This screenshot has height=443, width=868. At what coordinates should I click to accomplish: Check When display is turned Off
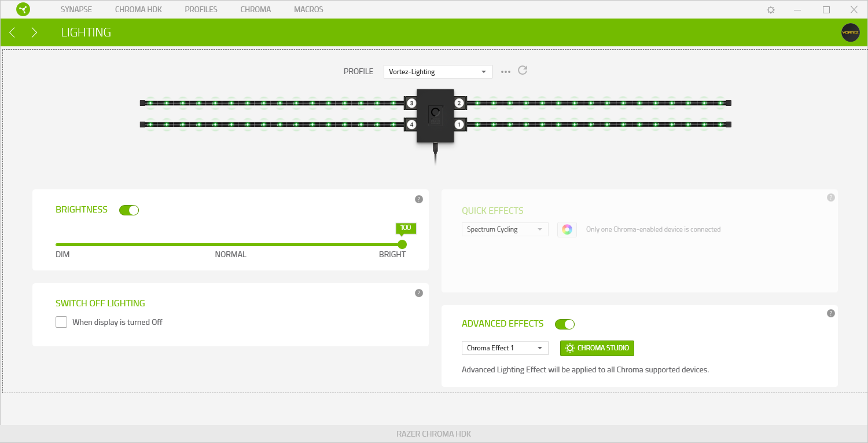click(61, 322)
